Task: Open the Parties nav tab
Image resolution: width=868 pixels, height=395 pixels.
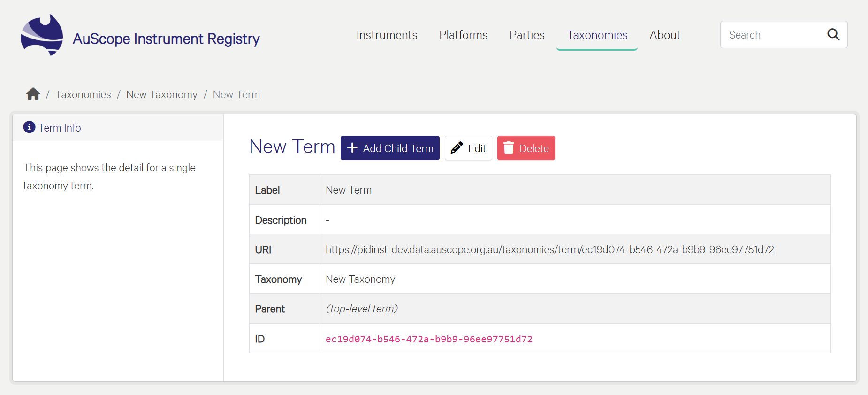Action: (x=527, y=35)
